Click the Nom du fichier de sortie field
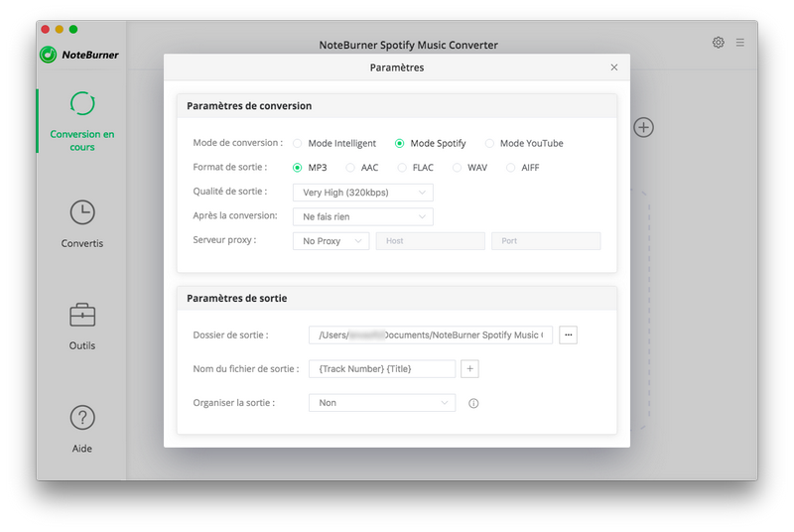 click(x=382, y=368)
